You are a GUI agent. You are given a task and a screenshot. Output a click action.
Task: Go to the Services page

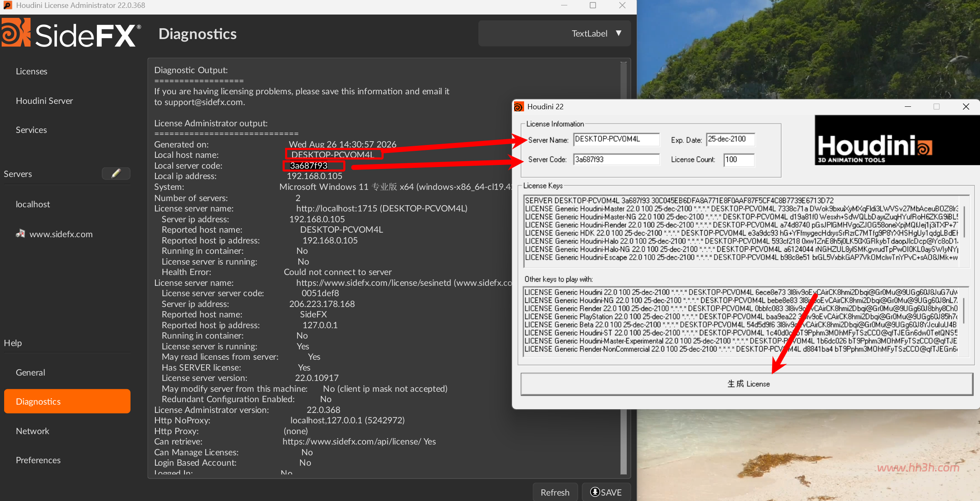[x=31, y=130]
